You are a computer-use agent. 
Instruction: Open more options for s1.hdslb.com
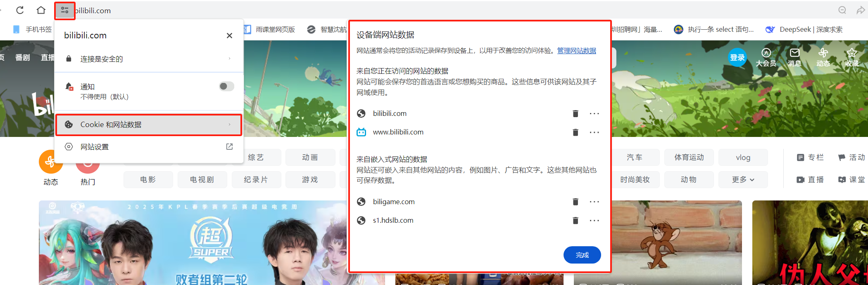tap(594, 220)
